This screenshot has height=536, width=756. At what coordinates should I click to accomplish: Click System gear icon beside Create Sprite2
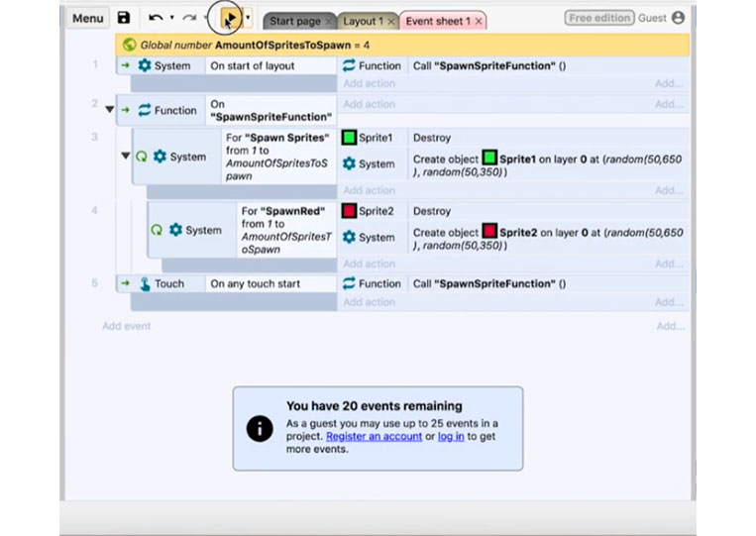tap(349, 237)
